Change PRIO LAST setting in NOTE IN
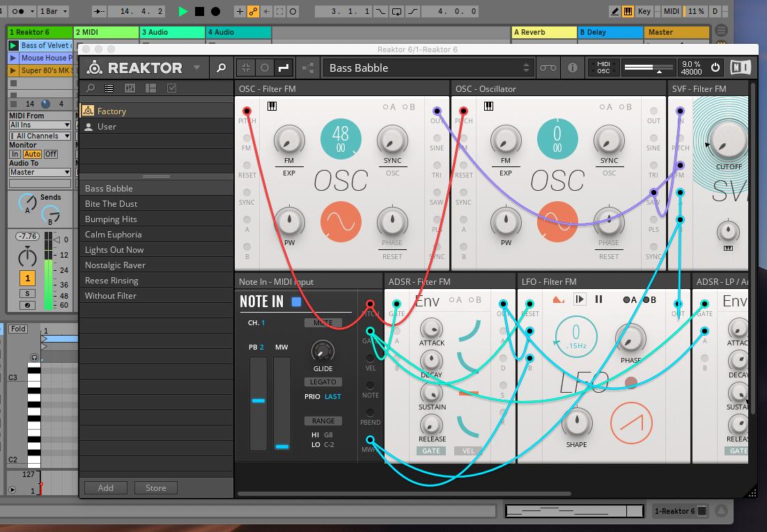 (332, 396)
